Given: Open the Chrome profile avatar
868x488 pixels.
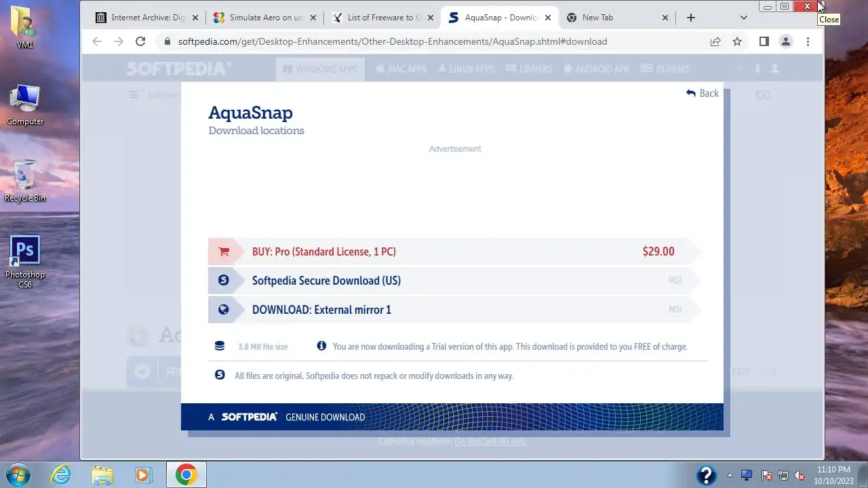Looking at the screenshot, I should point(786,41).
